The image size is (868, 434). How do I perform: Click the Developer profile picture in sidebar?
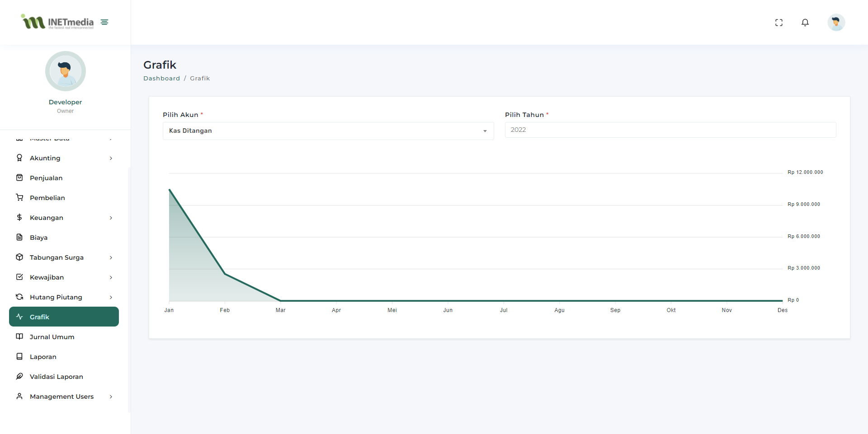(x=66, y=71)
